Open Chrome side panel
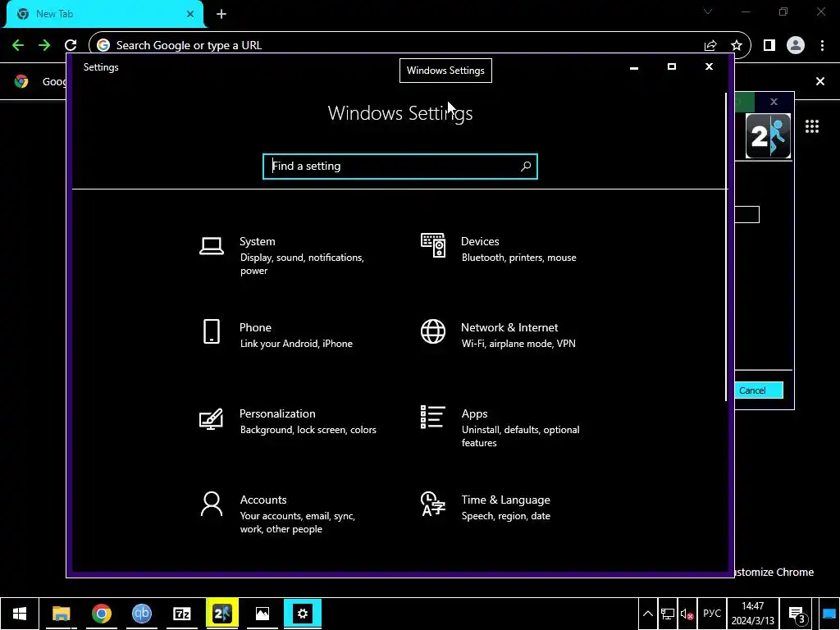Image resolution: width=840 pixels, height=630 pixels. [769, 46]
